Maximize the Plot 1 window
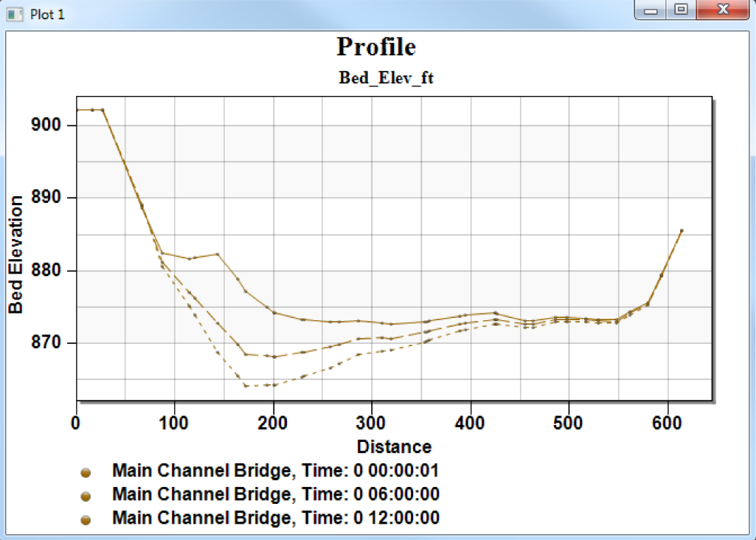 pyautogui.click(x=682, y=10)
